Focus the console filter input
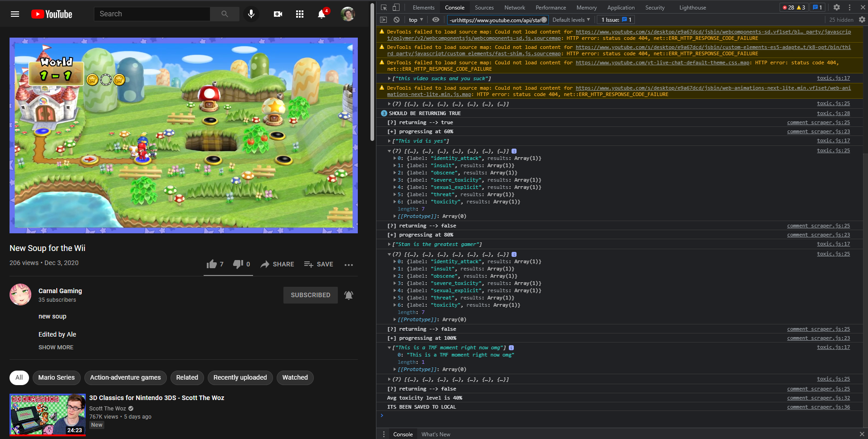868x439 pixels. (494, 20)
